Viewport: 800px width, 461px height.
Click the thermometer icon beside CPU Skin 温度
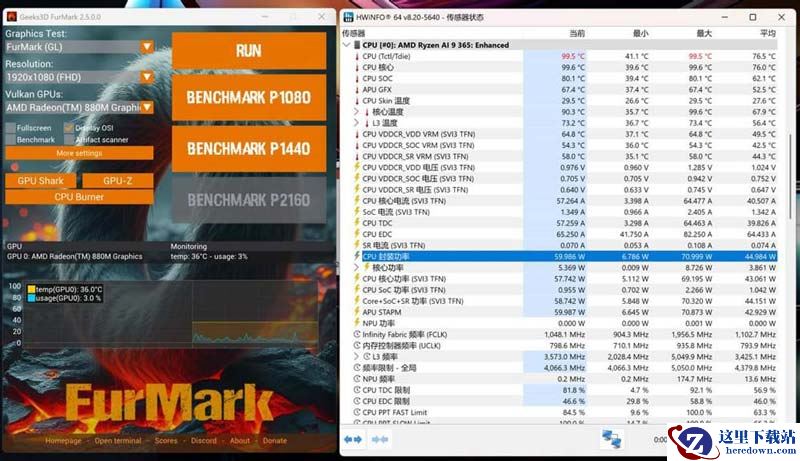pos(357,100)
